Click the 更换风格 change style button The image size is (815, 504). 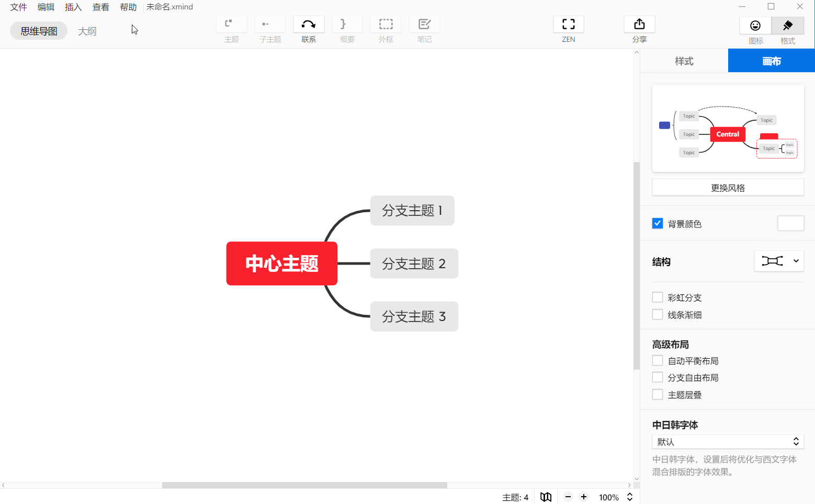click(728, 187)
